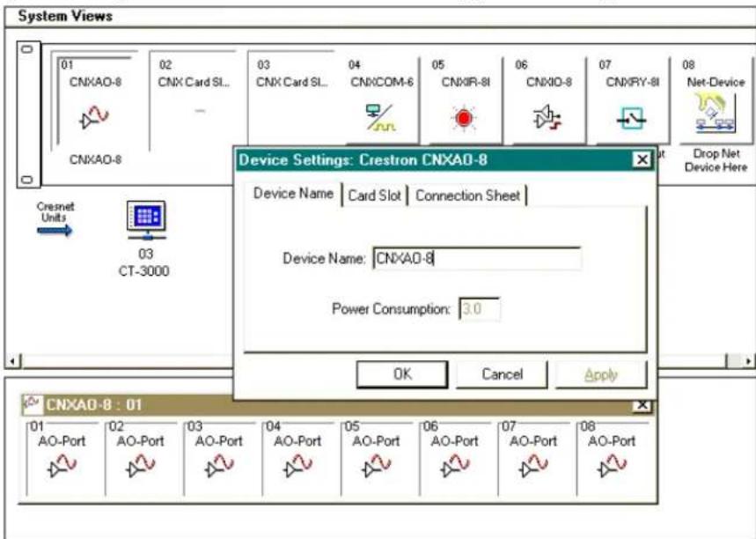Select the CNXIR-8I red infrared icon
Screen dimensions: 756x539
tap(464, 118)
